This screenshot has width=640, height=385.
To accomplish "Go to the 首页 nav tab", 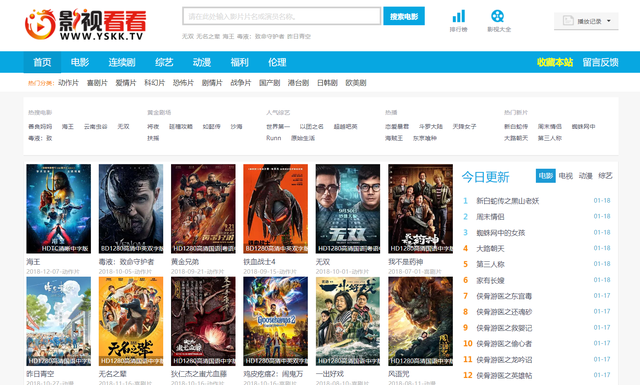I will click(x=42, y=62).
